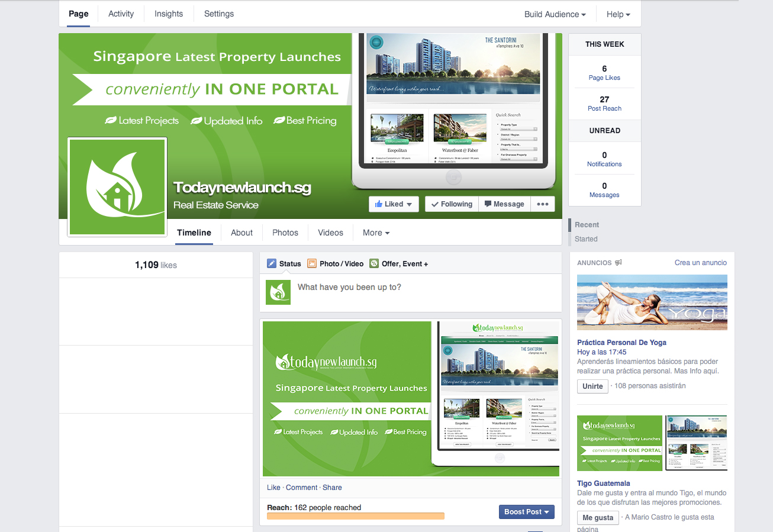Click the 'Crea un anuncio' link

pyautogui.click(x=701, y=263)
